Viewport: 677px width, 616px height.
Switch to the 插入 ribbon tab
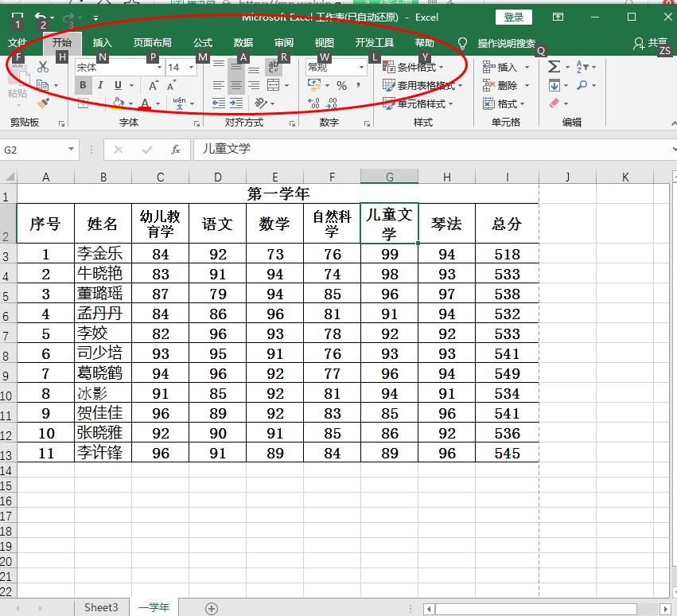coord(103,44)
